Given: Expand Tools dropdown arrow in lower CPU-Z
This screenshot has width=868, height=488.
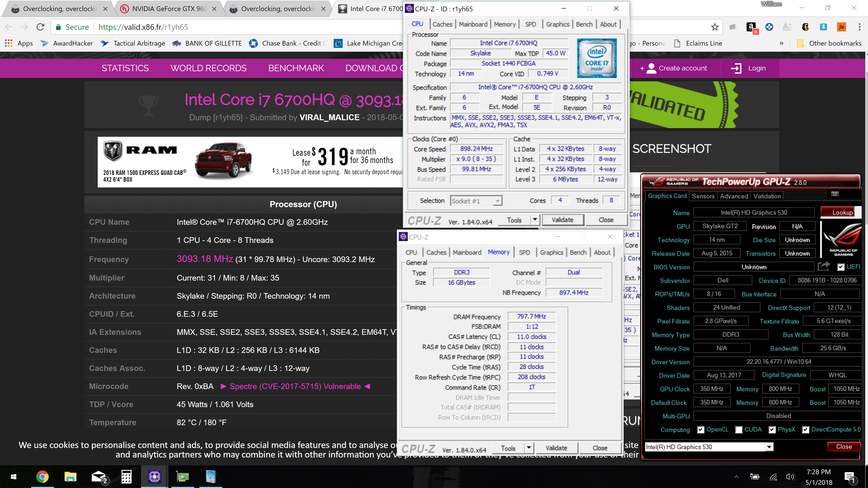Looking at the screenshot, I should (x=529, y=448).
